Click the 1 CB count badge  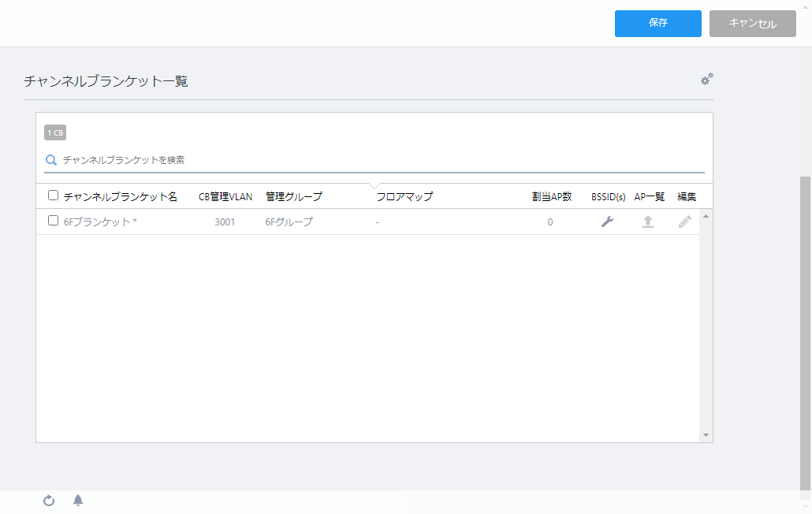coord(55,132)
